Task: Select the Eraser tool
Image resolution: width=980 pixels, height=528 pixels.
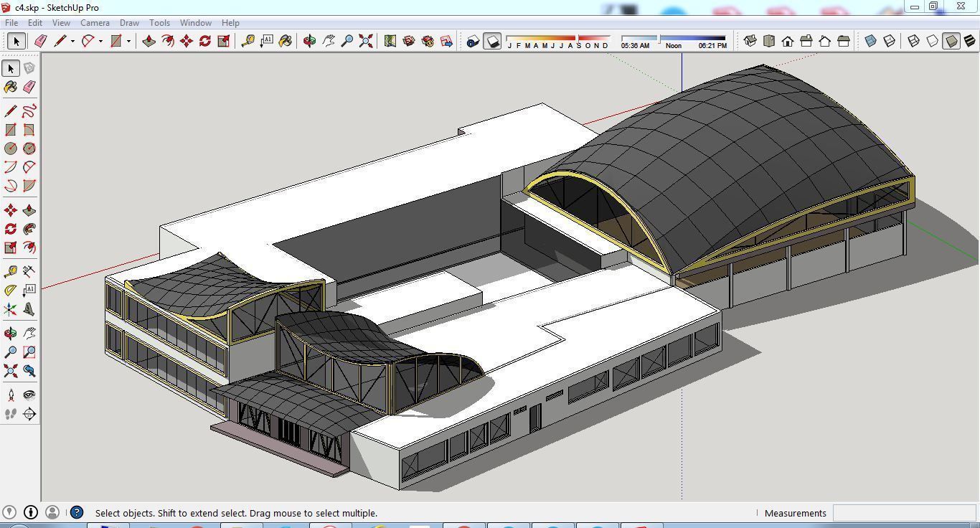Action: tap(29, 87)
